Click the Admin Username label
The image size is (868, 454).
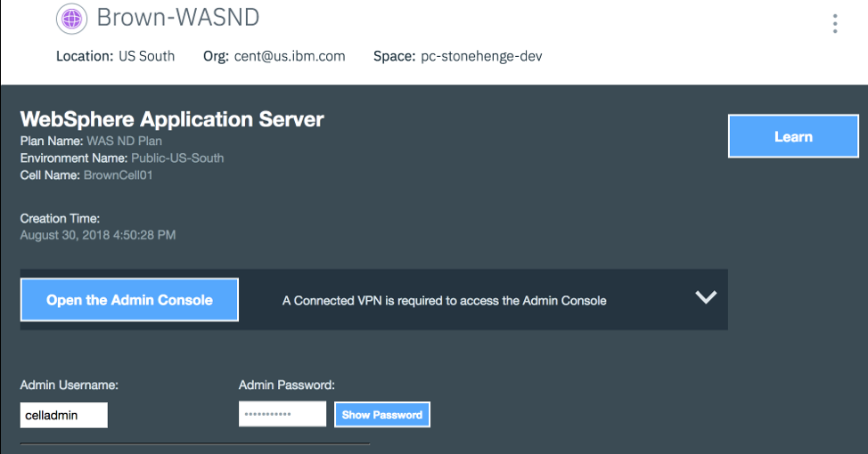pyautogui.click(x=70, y=385)
